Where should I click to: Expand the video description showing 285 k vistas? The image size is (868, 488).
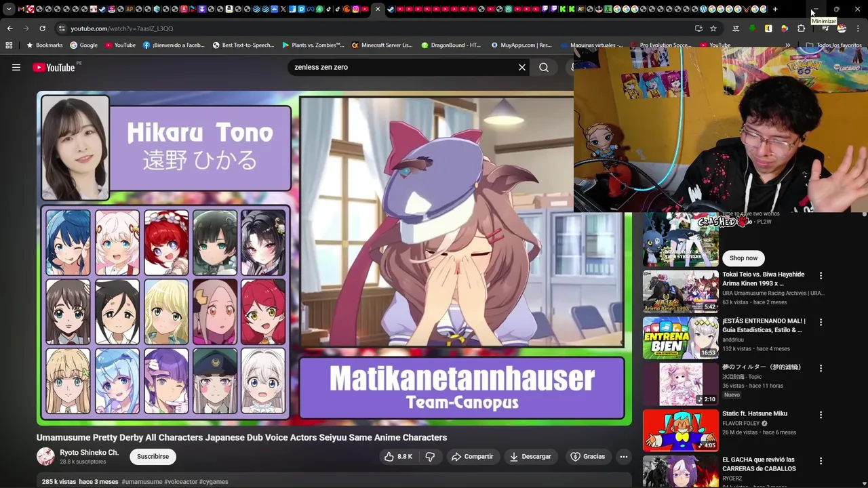click(x=334, y=481)
